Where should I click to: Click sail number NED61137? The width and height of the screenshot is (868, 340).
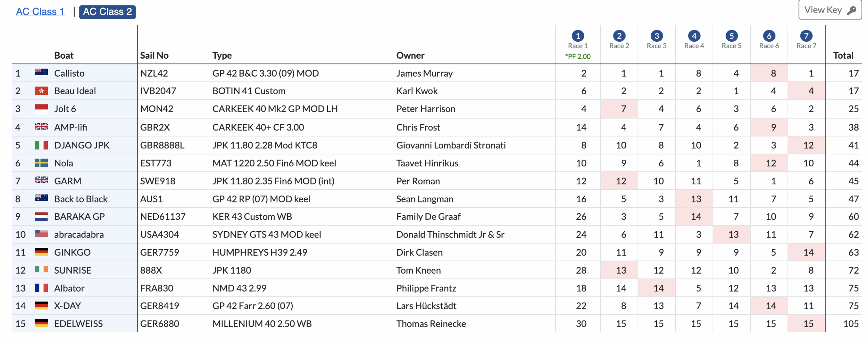tap(163, 217)
